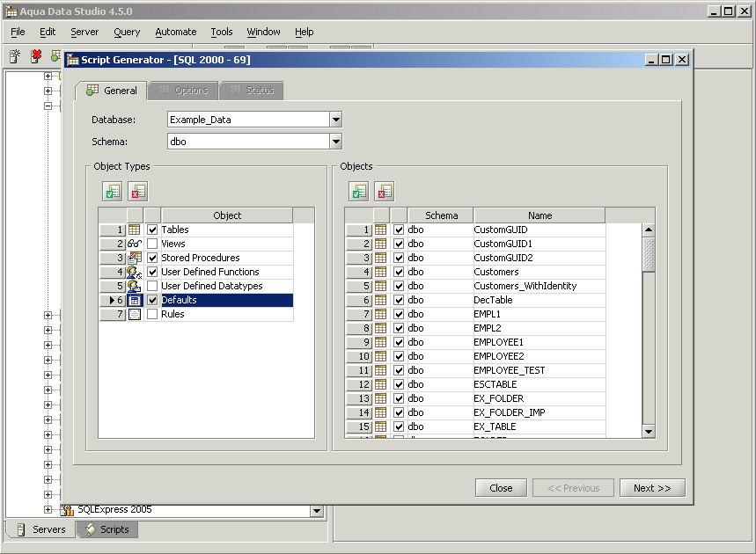Viewport: 756px width, 554px height.
Task: Click the Close button
Action: coord(501,488)
